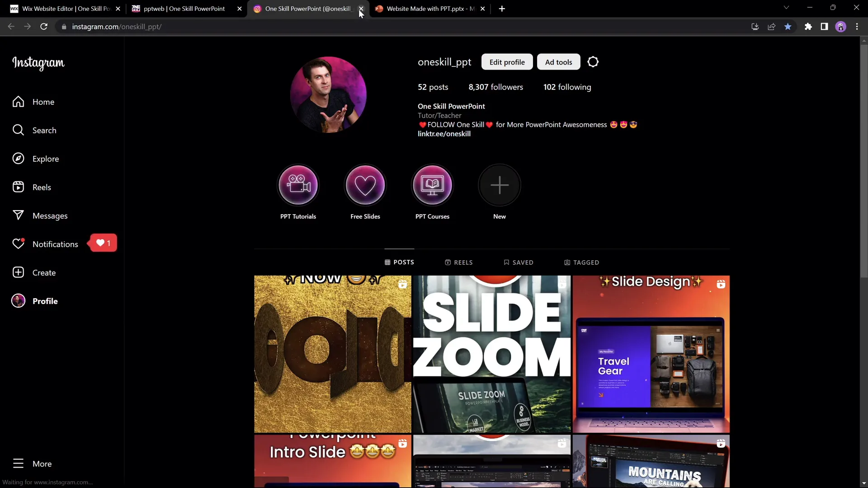Open the Slide Design Travel Gear post
The image size is (868, 488).
651,354
